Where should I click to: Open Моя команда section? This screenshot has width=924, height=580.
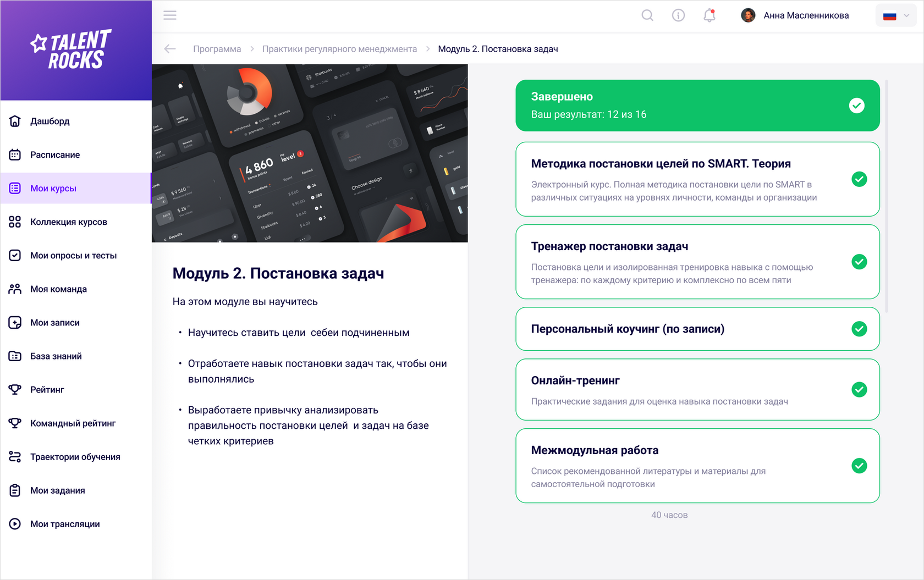coord(58,289)
